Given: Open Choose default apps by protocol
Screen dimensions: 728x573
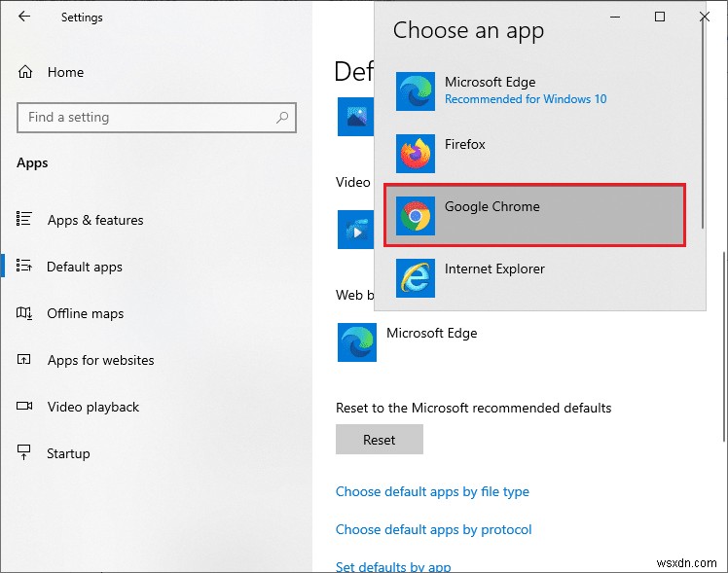Looking at the screenshot, I should (434, 529).
